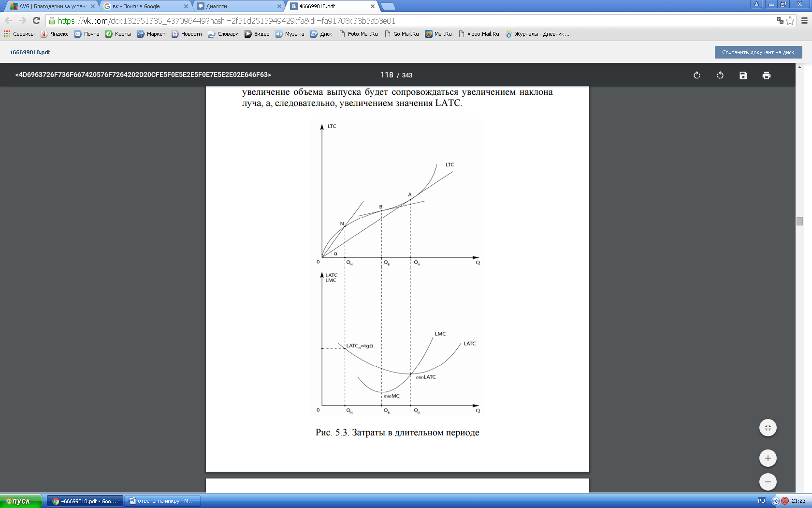Expand hidden system tray icons
812x508 pixels.
[x=776, y=501]
